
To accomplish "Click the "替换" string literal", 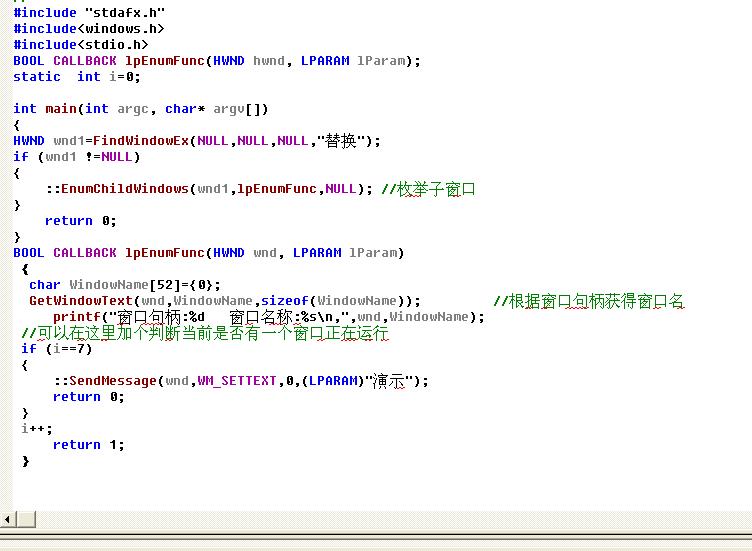I will point(341,141).
